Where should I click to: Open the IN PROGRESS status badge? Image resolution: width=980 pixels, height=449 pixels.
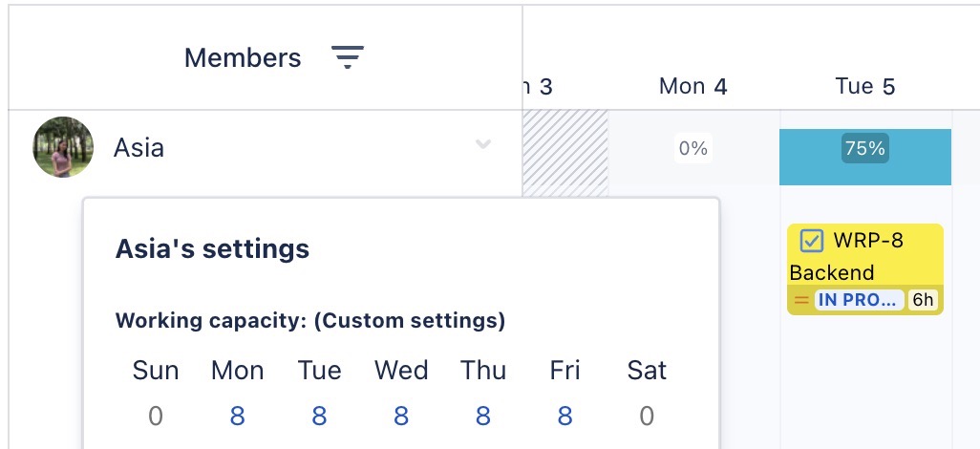click(x=859, y=300)
